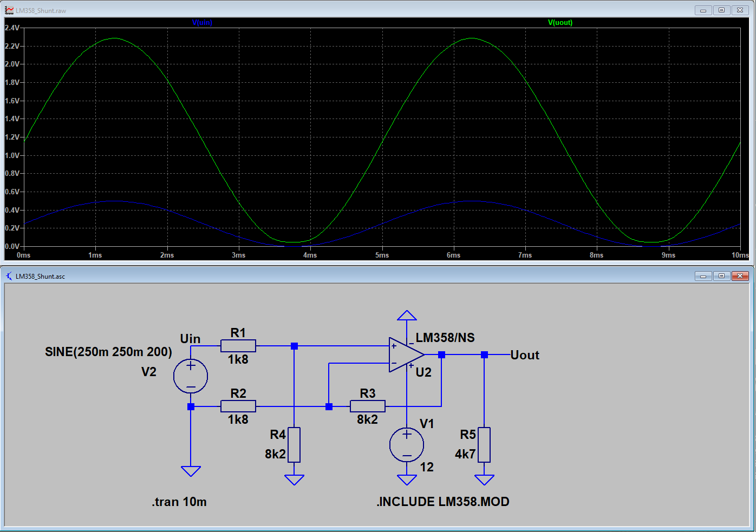Select the R4 resistor symbol
Image resolution: width=756 pixels, height=532 pixels.
click(x=294, y=444)
